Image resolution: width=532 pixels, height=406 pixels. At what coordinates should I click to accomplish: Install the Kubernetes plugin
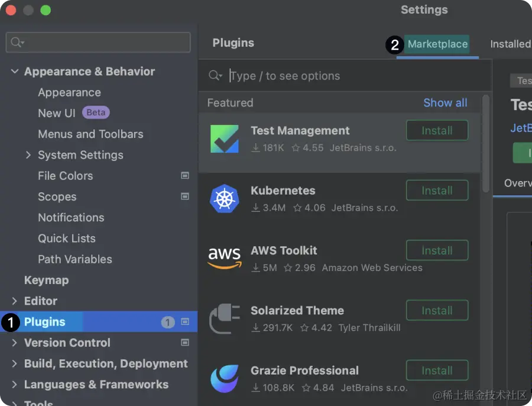point(437,191)
